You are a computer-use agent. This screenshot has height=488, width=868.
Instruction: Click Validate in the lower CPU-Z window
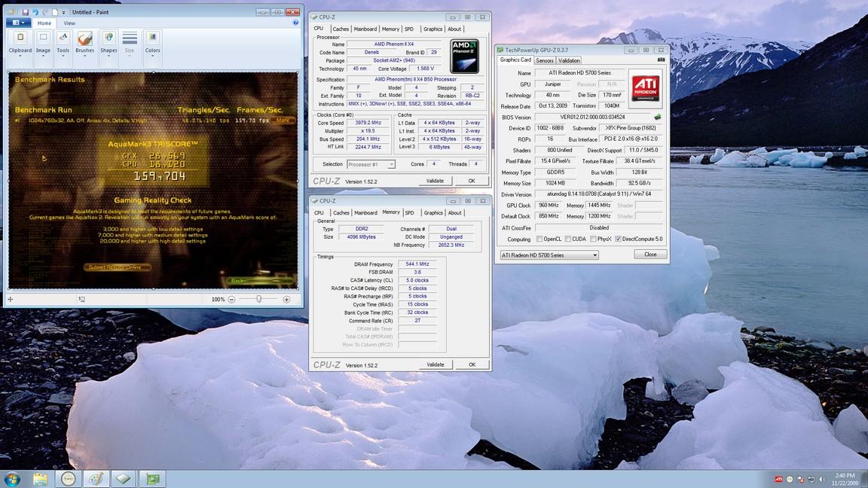tap(436, 364)
